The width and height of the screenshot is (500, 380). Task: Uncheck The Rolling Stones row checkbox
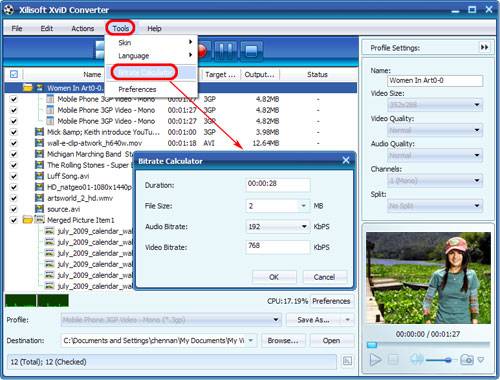tap(14, 165)
